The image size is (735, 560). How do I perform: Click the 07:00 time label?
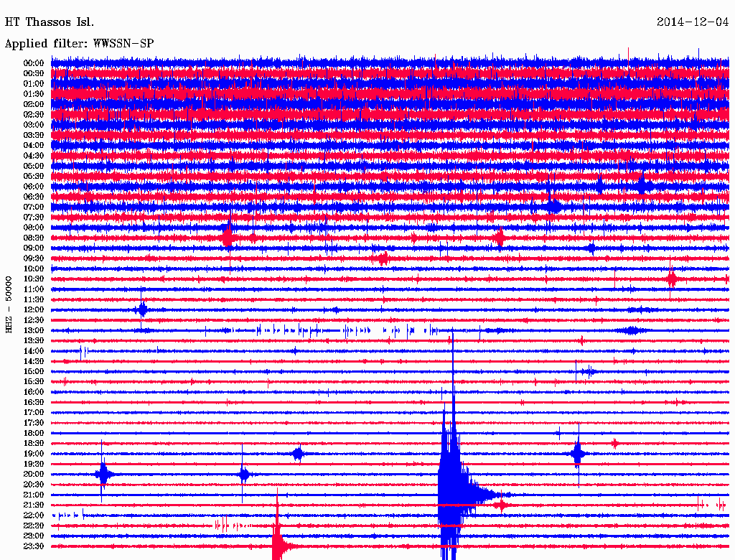tap(34, 207)
